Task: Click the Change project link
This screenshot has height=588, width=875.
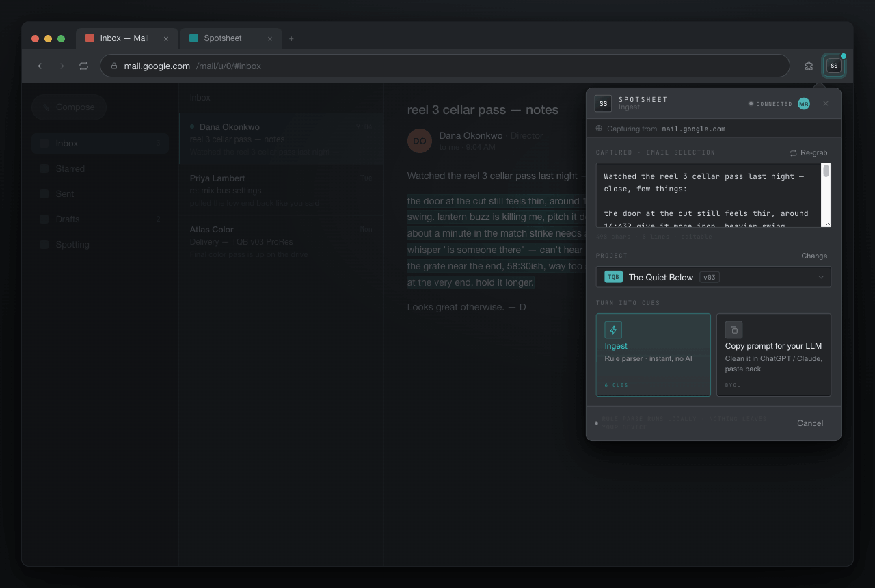Action: (814, 256)
